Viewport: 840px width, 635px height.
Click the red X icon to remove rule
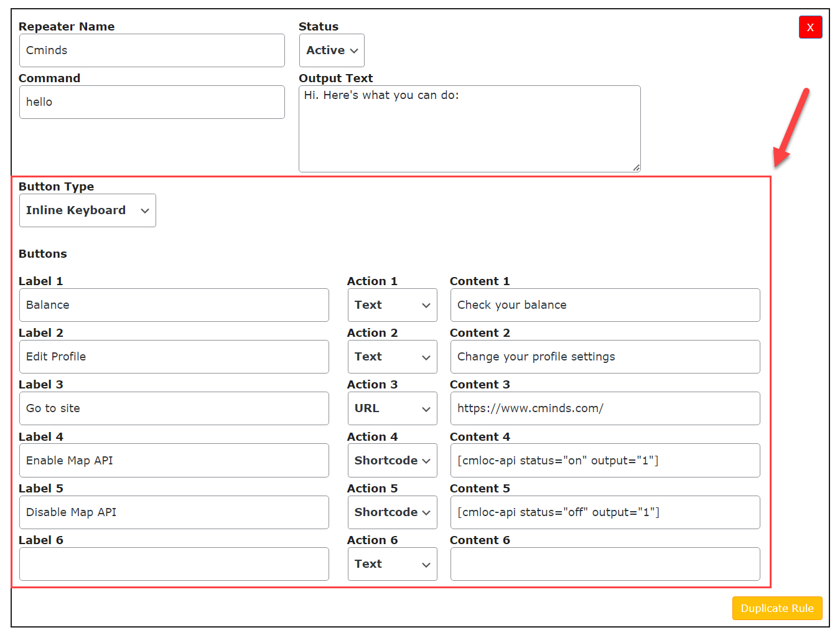(811, 27)
